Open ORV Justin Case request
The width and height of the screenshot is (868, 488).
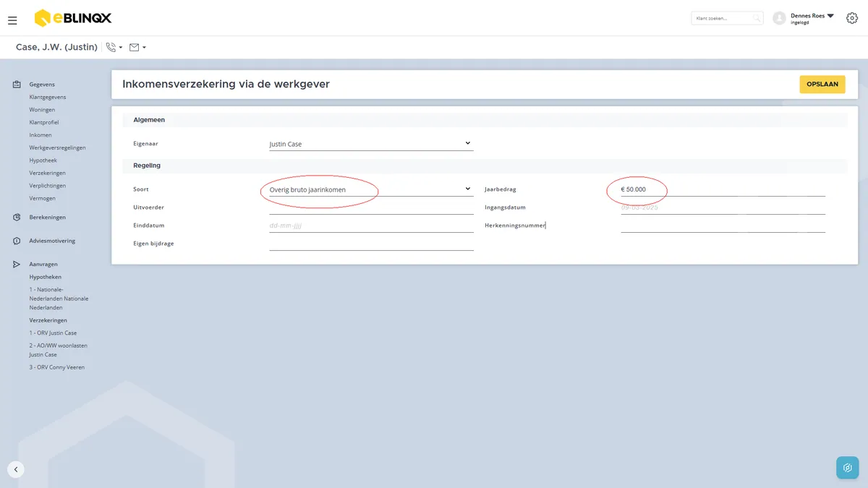pos(53,333)
